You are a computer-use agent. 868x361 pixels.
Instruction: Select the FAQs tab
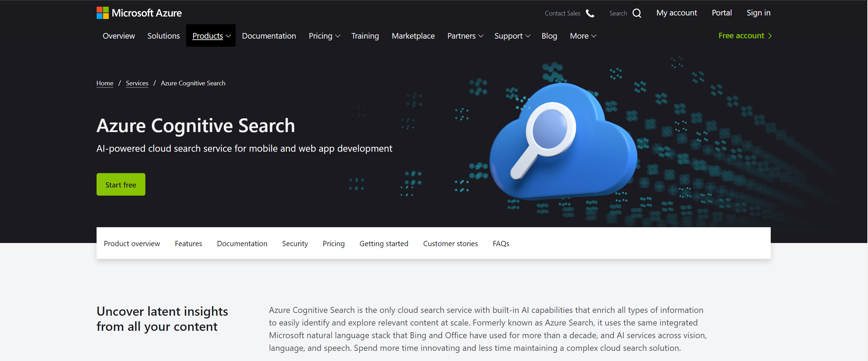tap(501, 243)
